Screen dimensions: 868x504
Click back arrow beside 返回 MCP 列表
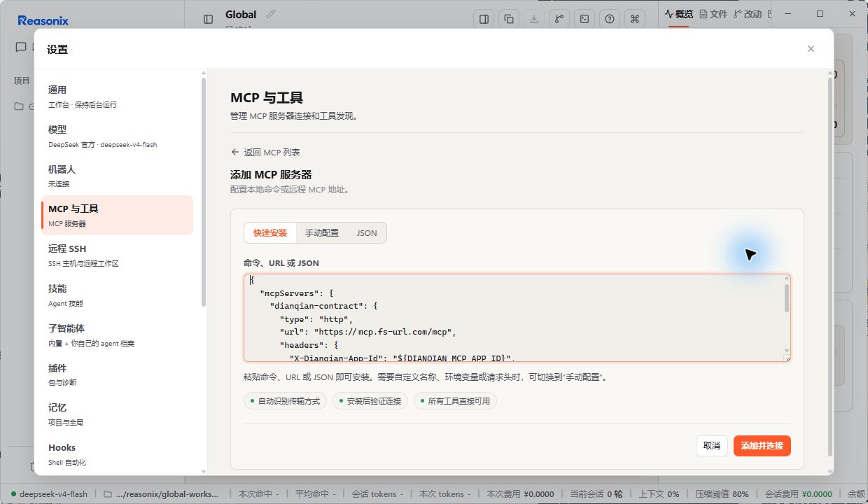click(234, 152)
